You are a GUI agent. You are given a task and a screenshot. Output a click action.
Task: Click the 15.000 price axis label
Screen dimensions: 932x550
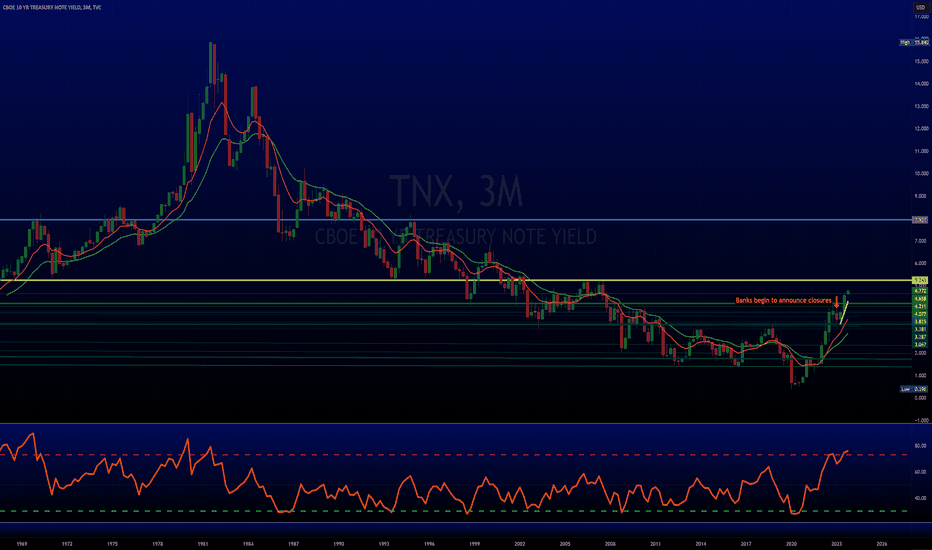click(921, 62)
